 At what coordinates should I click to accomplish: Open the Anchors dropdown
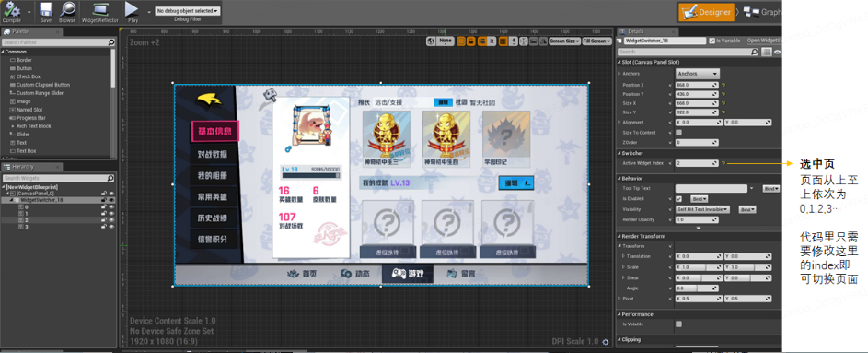click(x=697, y=73)
